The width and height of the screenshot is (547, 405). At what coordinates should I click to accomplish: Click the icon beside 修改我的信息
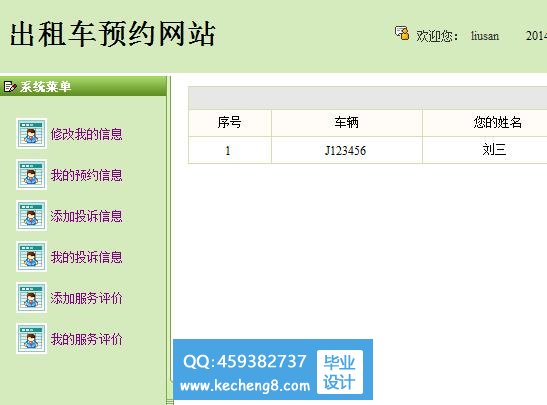[x=31, y=134]
